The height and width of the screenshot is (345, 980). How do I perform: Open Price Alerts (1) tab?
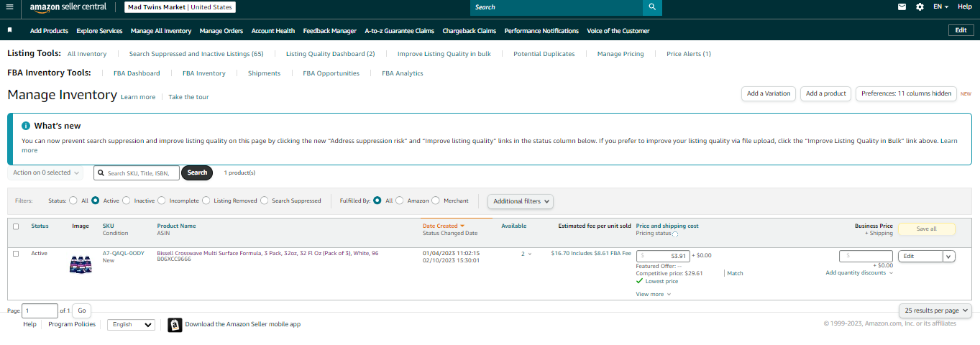pos(689,54)
